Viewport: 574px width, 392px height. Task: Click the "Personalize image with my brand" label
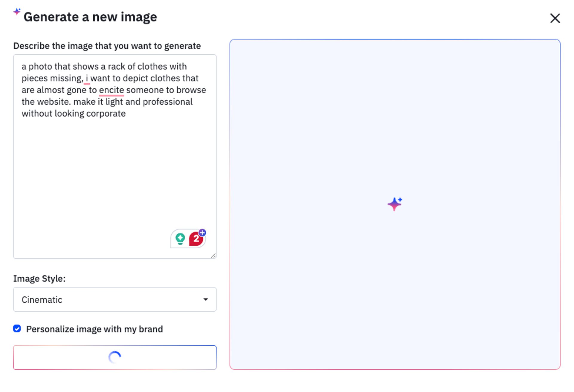click(94, 329)
